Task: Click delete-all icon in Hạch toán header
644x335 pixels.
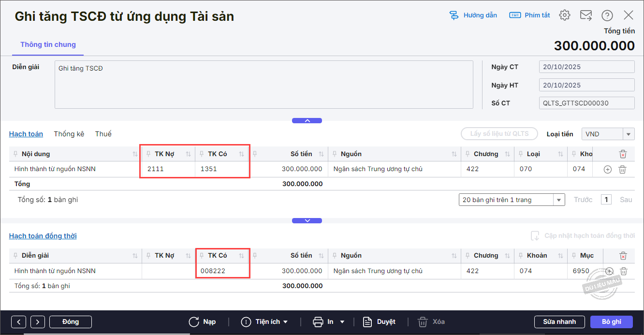Action: (623, 154)
